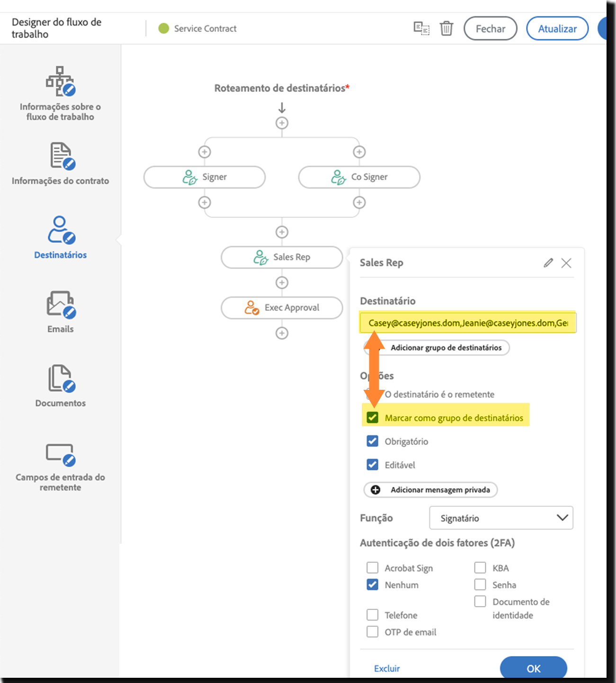The width and height of the screenshot is (616, 683).
Task: Click the green Service Contract status dot
Action: (163, 28)
